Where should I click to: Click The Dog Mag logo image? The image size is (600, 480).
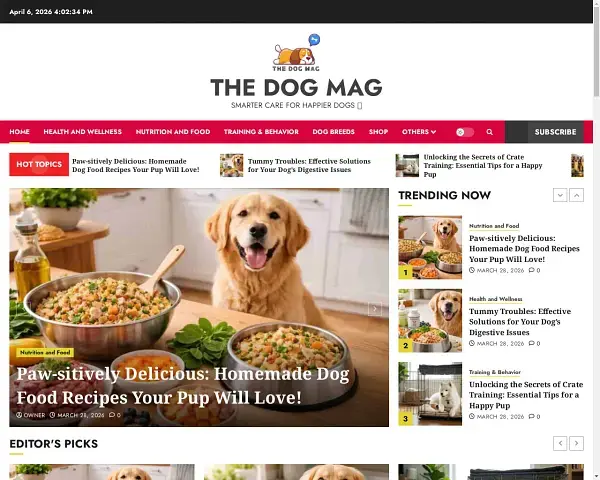[x=296, y=53]
